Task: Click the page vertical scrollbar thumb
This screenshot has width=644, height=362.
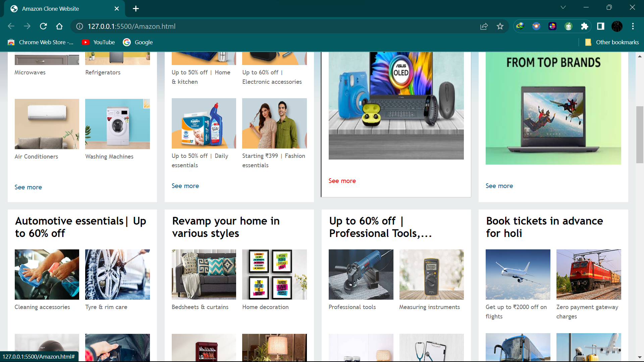Action: 640,134
